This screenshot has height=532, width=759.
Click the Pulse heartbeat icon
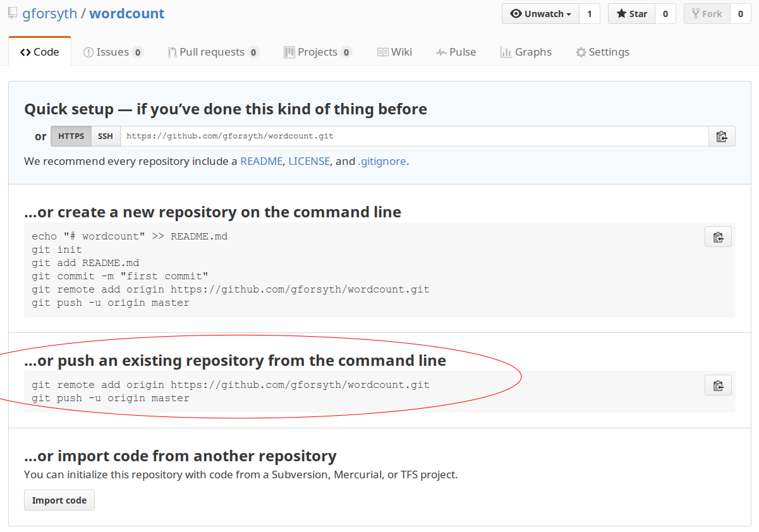pos(442,52)
